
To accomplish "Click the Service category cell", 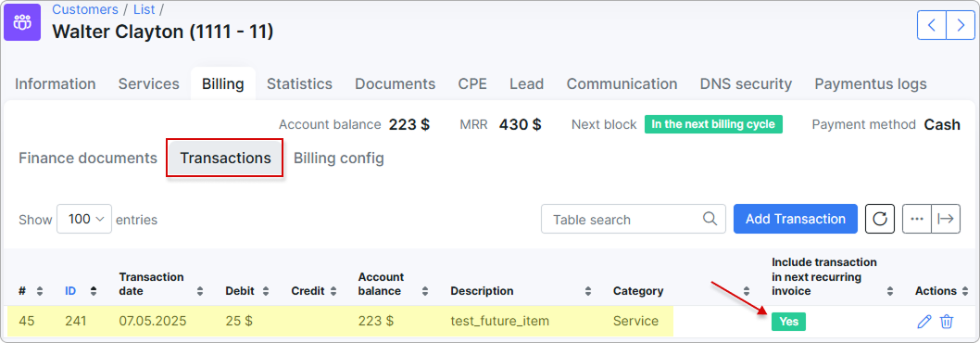I will point(635,321).
